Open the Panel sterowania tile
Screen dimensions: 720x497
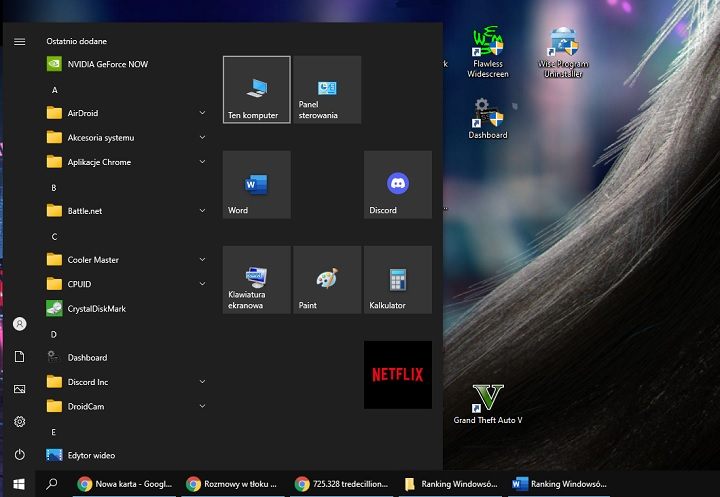tap(327, 90)
